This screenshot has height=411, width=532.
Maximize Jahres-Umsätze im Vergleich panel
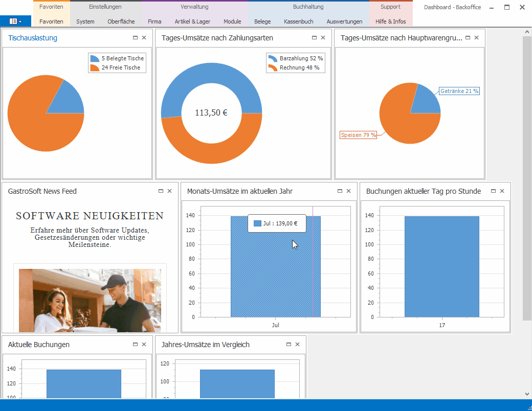pos(289,344)
